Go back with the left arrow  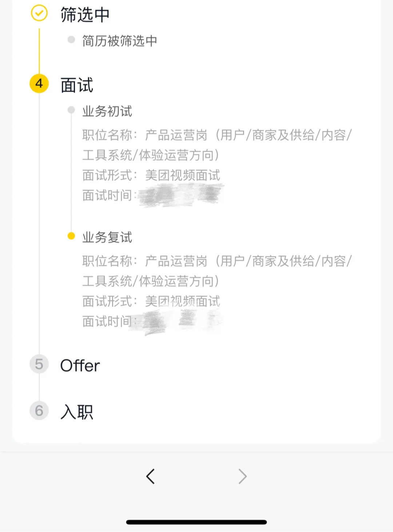pyautogui.click(x=150, y=476)
